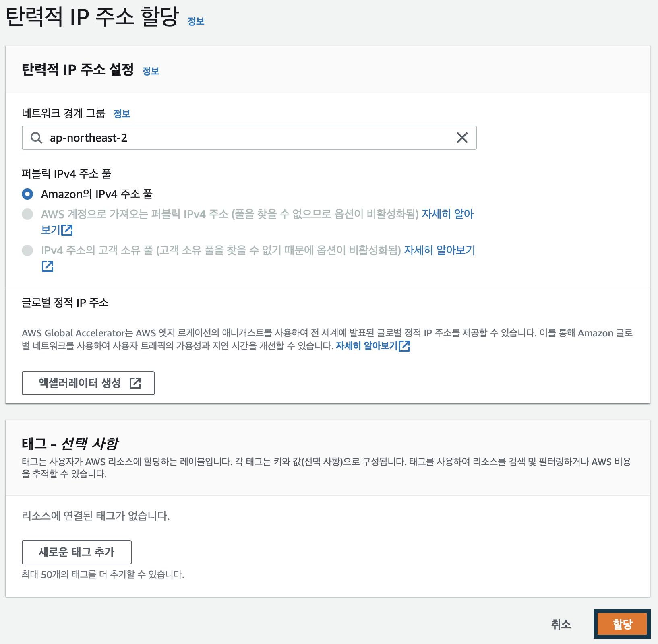Click the network border group input field
Image resolution: width=658 pixels, height=644 pixels.
pos(242,138)
